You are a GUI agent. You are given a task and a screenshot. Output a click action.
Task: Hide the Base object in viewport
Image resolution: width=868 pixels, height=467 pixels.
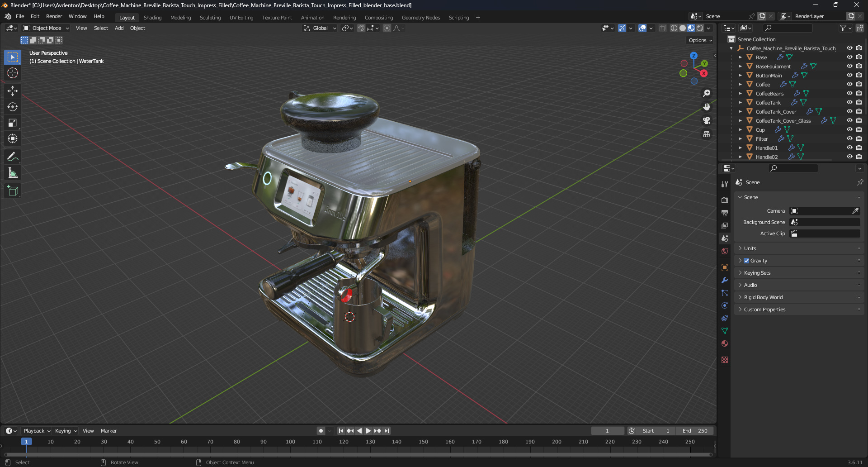pos(849,57)
